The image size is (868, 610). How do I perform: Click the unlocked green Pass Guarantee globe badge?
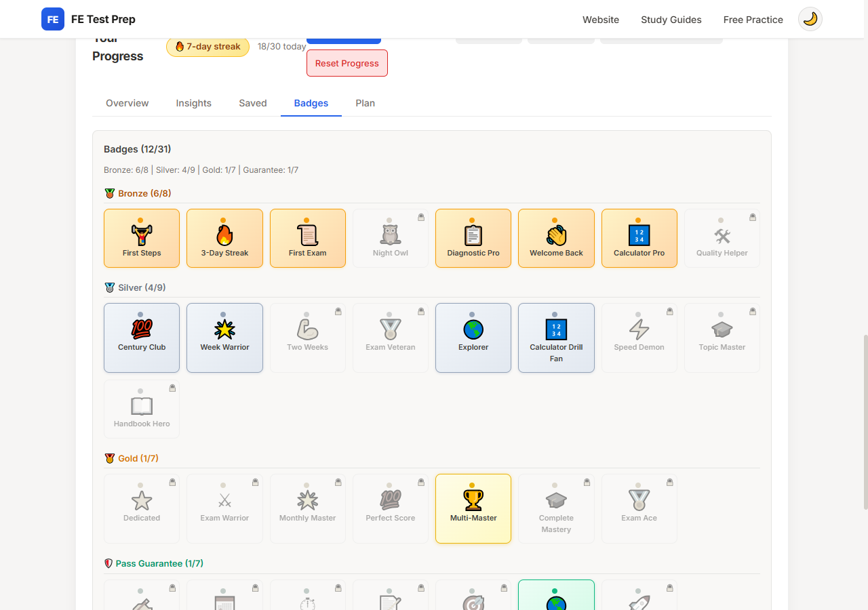(x=556, y=595)
